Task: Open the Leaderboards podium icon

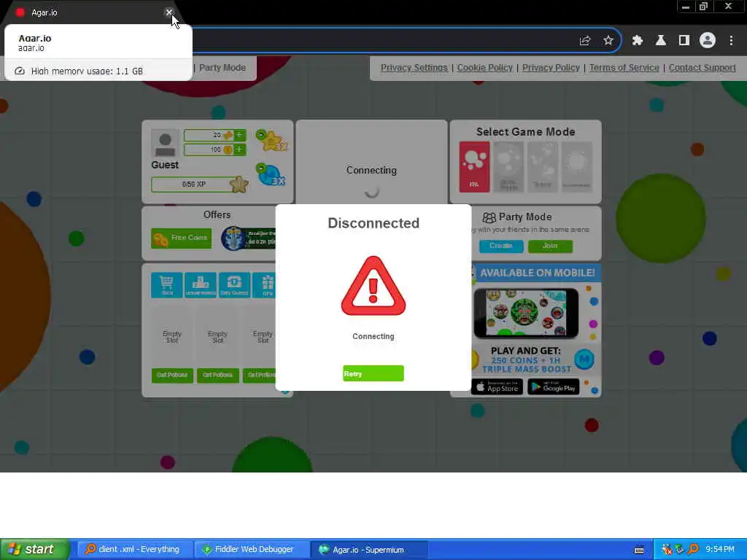Action: pos(201,285)
